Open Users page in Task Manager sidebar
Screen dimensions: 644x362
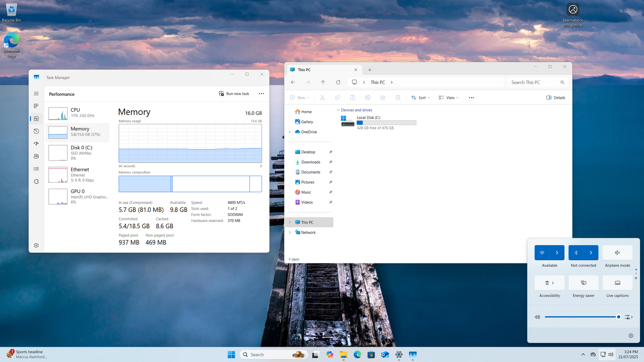tap(36, 156)
